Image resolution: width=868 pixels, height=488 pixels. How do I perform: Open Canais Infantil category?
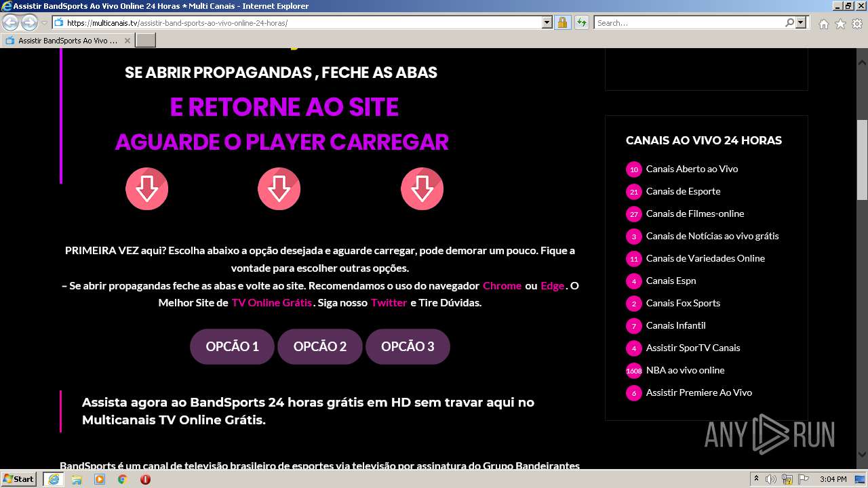(675, 325)
